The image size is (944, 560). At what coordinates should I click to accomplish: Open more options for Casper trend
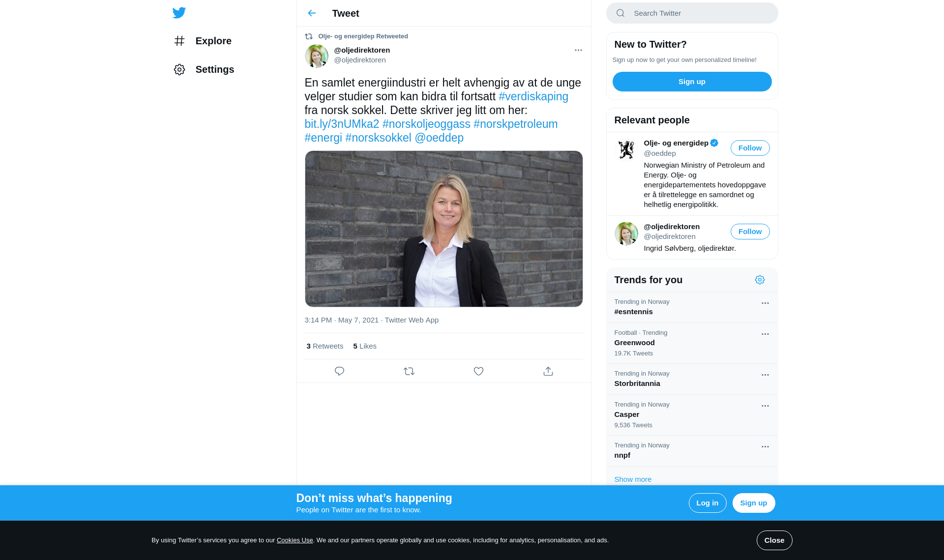(765, 406)
